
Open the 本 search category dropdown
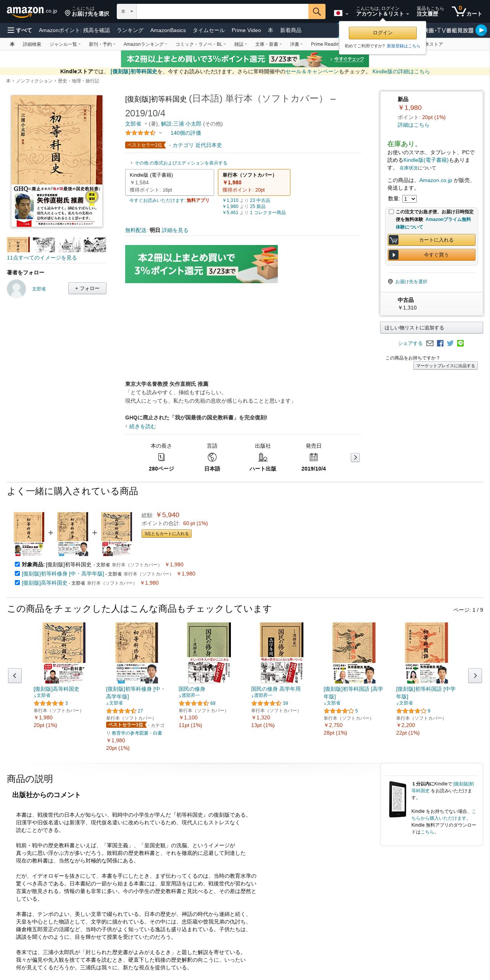[127, 11]
